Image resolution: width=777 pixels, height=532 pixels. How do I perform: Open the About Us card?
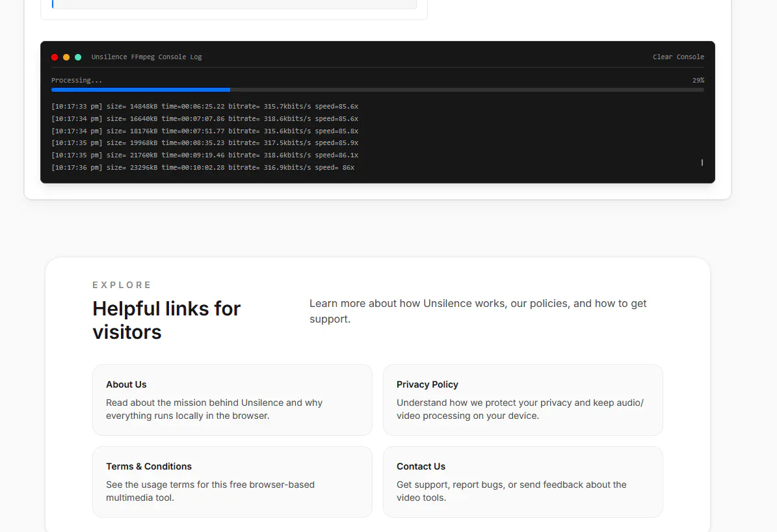232,400
